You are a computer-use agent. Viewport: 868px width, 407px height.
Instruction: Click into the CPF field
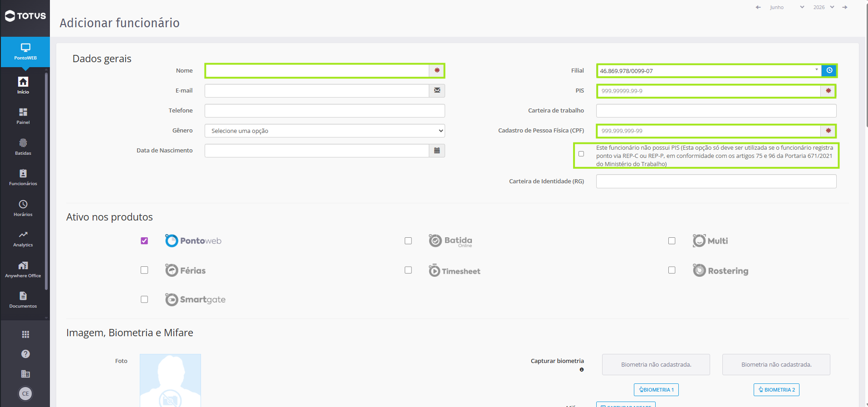[x=709, y=131]
